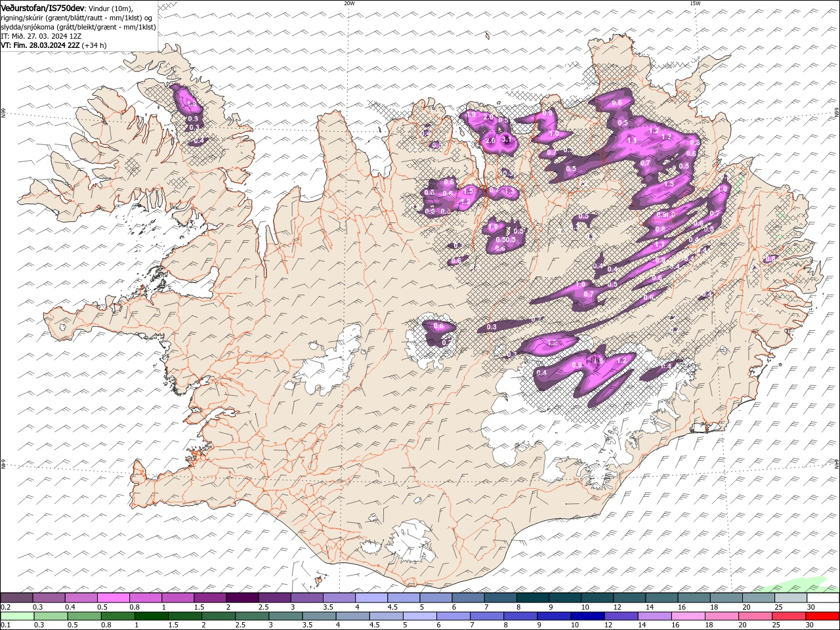Click the Veðurstofan/IS750dev title text
Image resolution: width=840 pixels, height=630 pixels.
43,8
